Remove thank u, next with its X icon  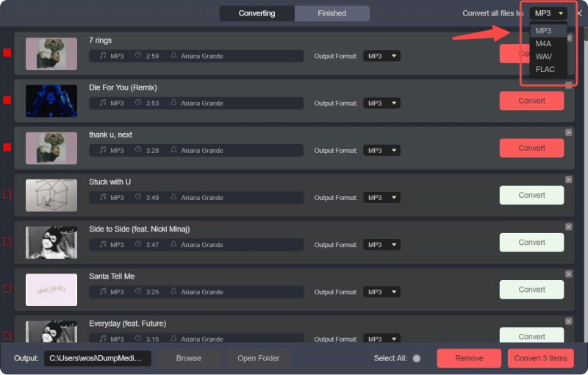point(568,132)
